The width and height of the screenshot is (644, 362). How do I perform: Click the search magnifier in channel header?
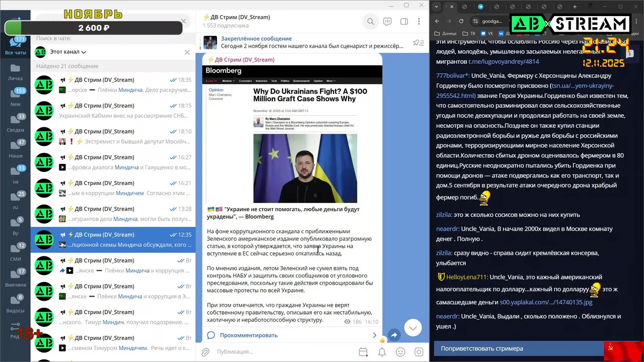(x=371, y=22)
